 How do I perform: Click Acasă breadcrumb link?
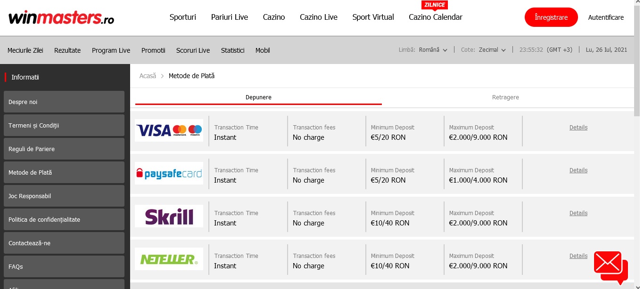pos(148,76)
